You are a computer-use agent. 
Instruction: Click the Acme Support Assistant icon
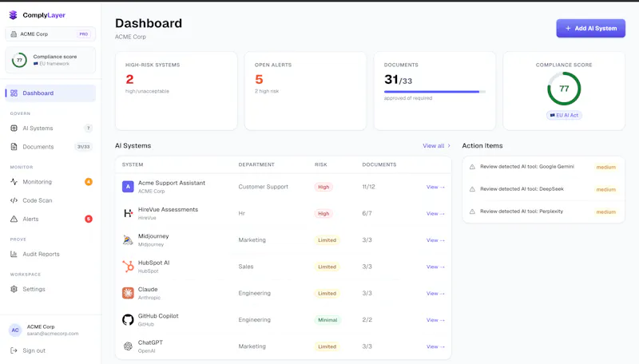128,187
